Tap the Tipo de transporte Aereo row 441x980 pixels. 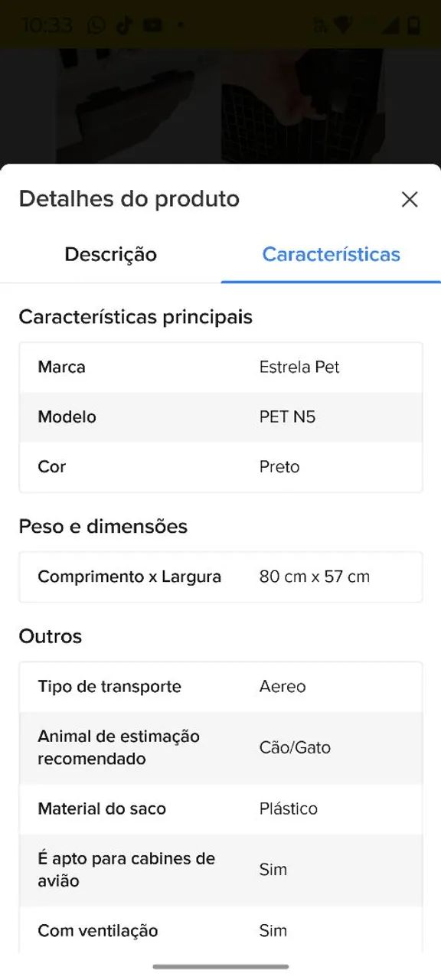[x=220, y=686]
